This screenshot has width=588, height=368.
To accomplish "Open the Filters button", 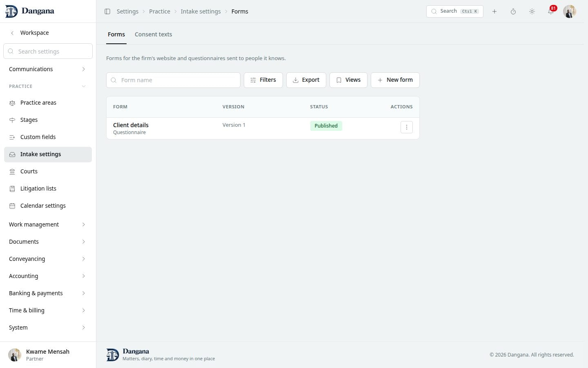I will pyautogui.click(x=263, y=80).
